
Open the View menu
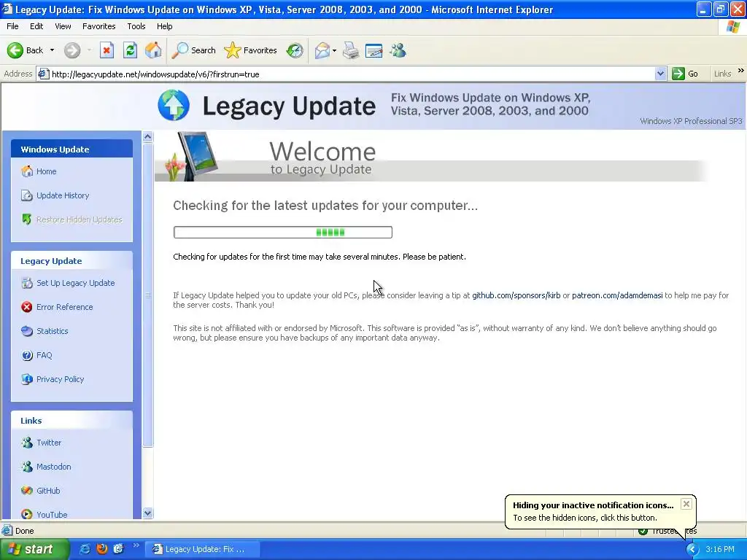click(63, 26)
